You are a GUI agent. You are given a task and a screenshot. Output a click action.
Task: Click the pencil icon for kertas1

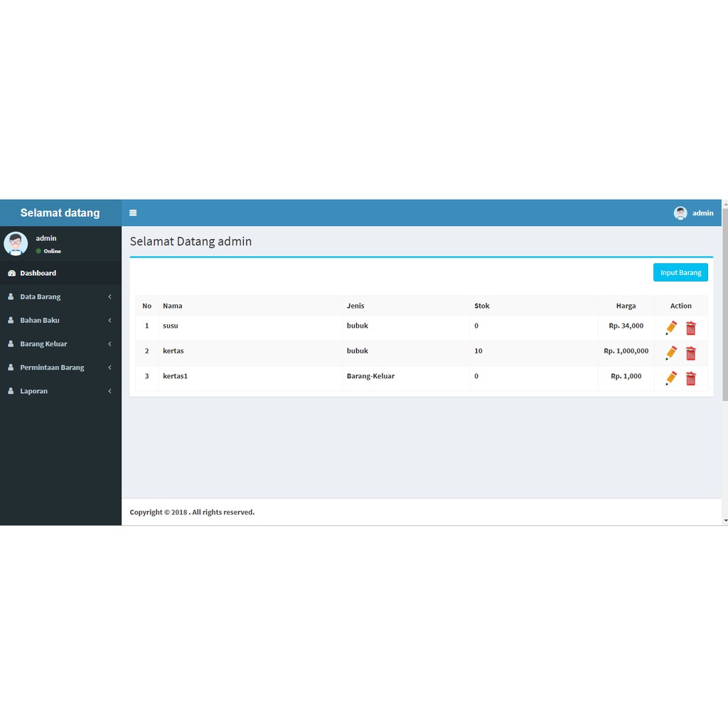[671, 378]
